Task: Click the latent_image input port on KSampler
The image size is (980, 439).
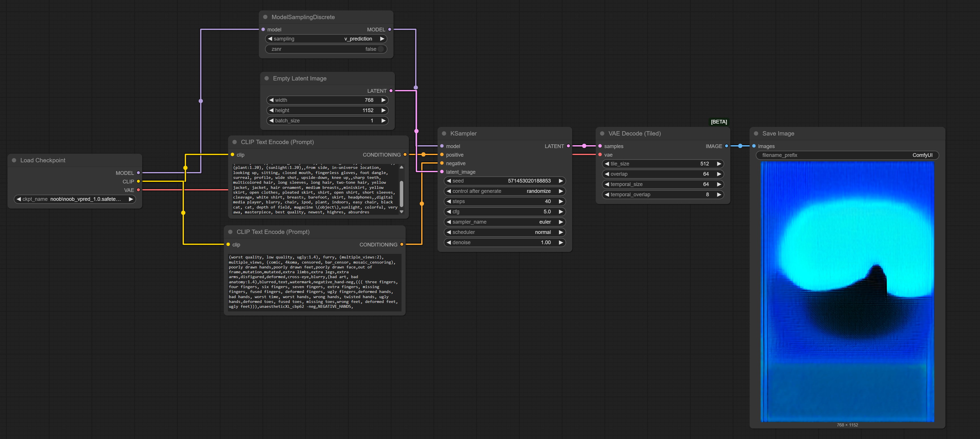Action: 442,172
